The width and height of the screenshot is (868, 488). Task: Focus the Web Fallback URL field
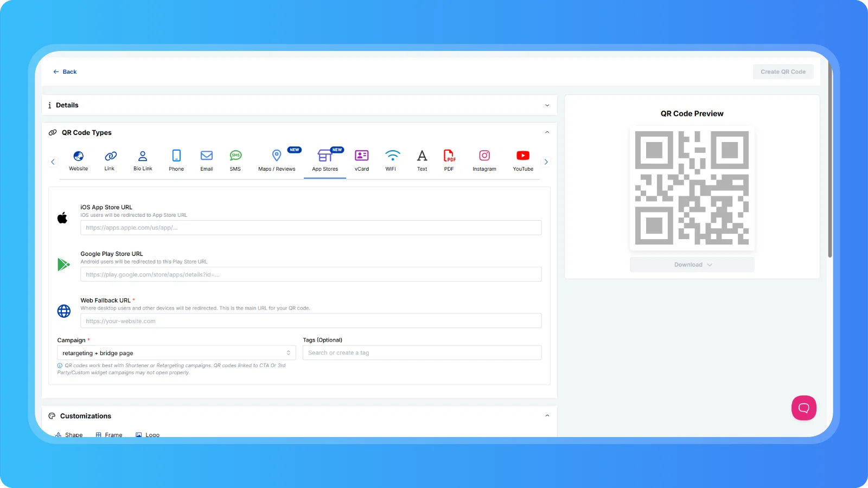(x=311, y=321)
